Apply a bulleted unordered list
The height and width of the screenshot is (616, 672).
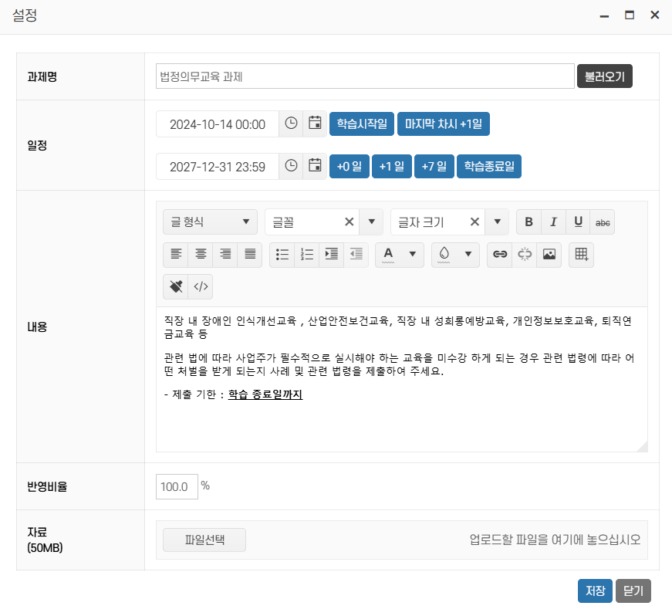(x=282, y=254)
